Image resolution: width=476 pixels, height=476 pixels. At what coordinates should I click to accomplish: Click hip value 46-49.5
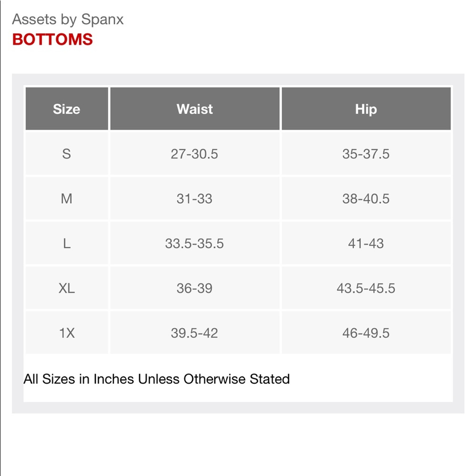[x=366, y=333]
